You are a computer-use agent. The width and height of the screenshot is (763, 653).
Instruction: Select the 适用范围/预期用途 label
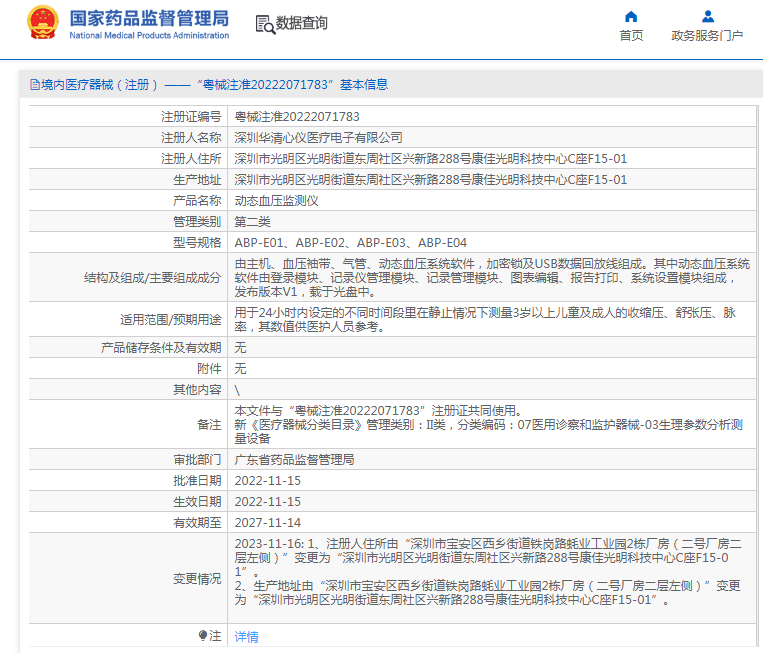click(x=170, y=320)
